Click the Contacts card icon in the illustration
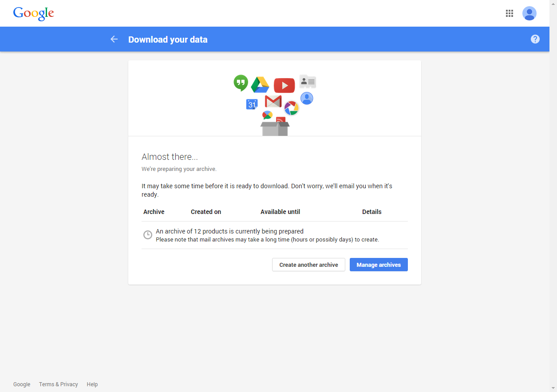Image resolution: width=557 pixels, height=392 pixels. coord(308,81)
